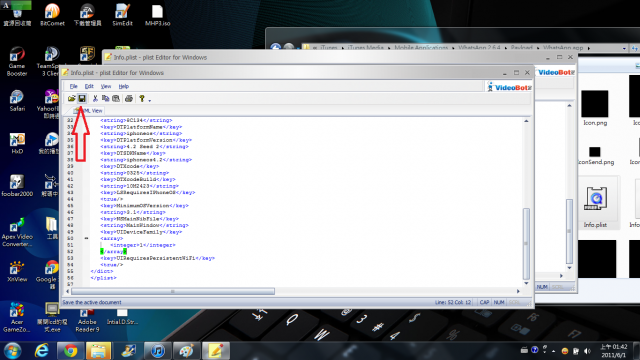Click the horizontal scroll right arrow in editor
Viewport: 640px width, 360px height.
tap(518, 291)
